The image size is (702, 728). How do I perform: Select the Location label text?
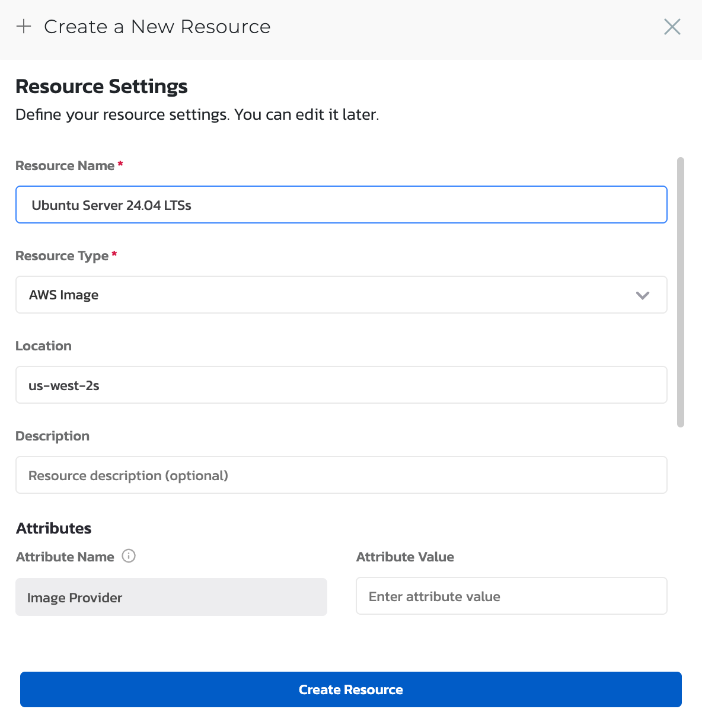point(43,346)
